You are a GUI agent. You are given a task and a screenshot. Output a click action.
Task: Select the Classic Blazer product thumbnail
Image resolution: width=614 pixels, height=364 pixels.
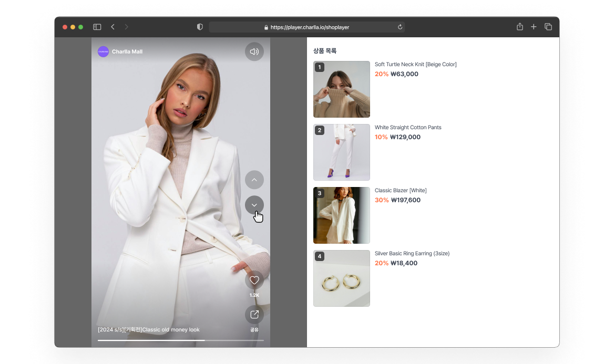[x=342, y=215]
